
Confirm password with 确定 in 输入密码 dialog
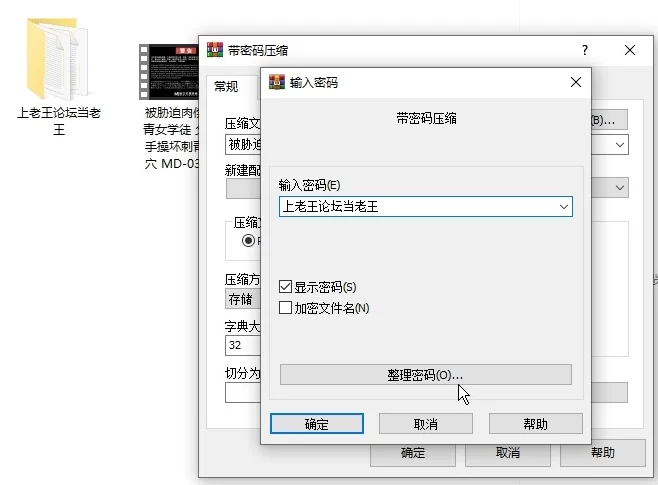316,424
